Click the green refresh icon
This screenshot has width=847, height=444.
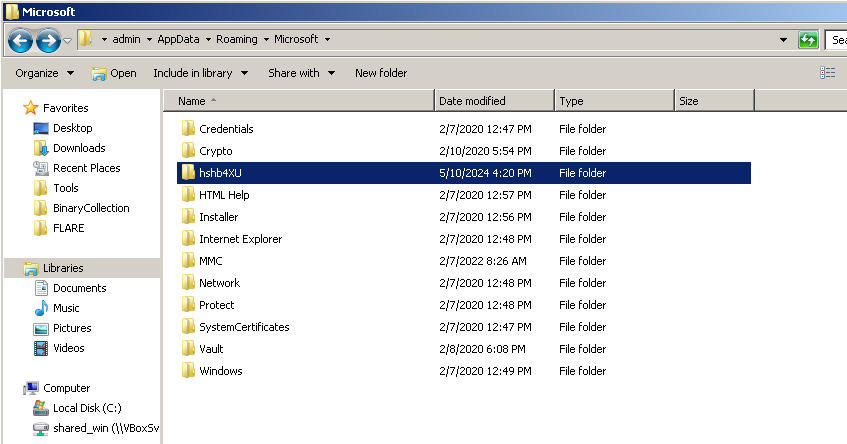point(808,39)
